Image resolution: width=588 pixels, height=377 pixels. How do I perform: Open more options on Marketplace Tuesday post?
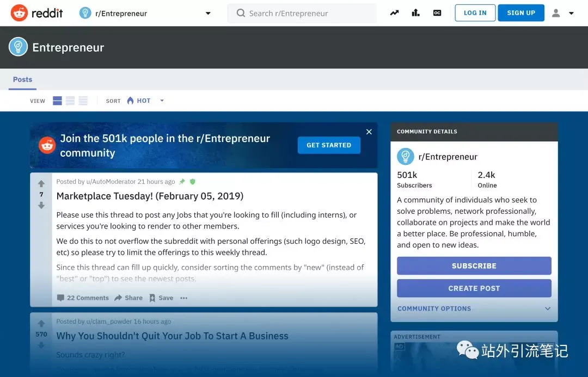point(184,298)
